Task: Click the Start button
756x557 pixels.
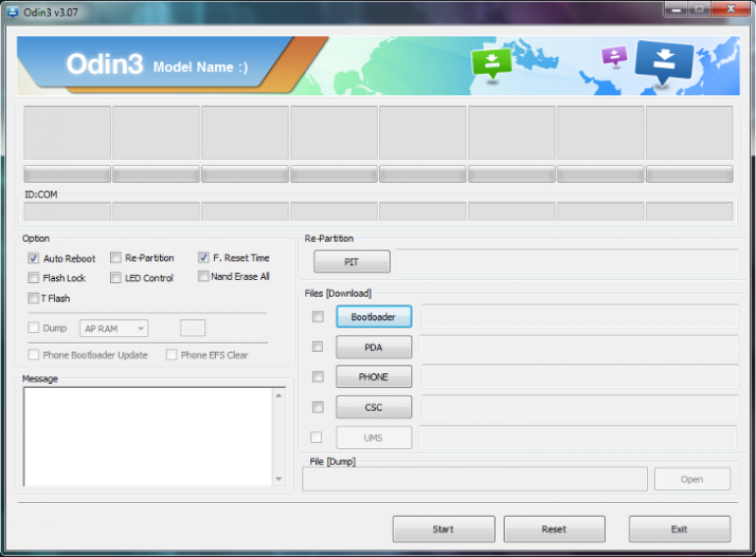Action: tap(444, 529)
